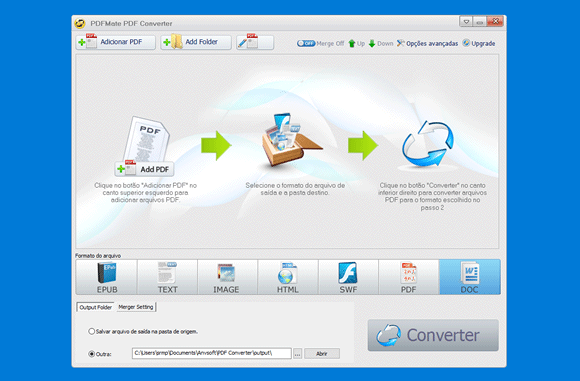The image size is (580, 381).
Task: Click the central Add PDF button
Action: (x=144, y=169)
